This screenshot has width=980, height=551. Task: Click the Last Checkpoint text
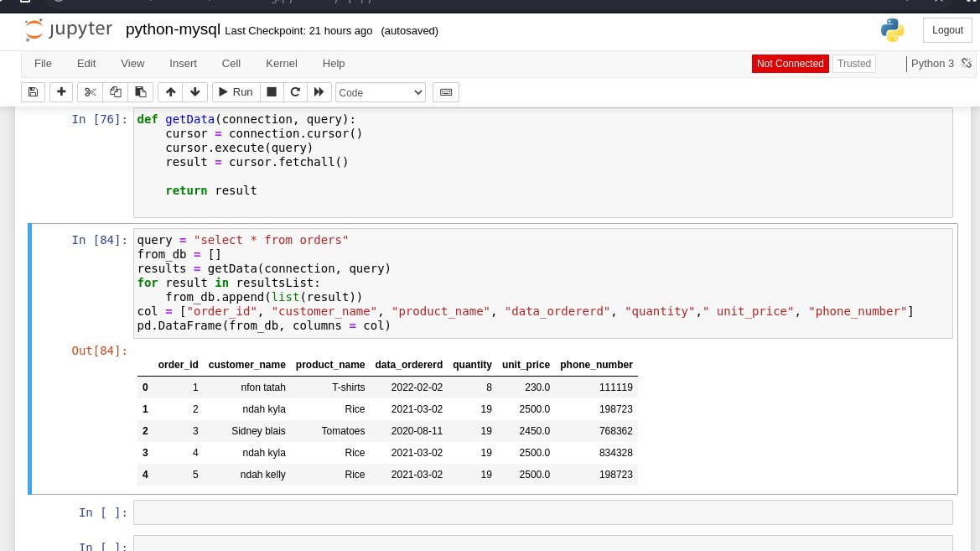tap(298, 31)
